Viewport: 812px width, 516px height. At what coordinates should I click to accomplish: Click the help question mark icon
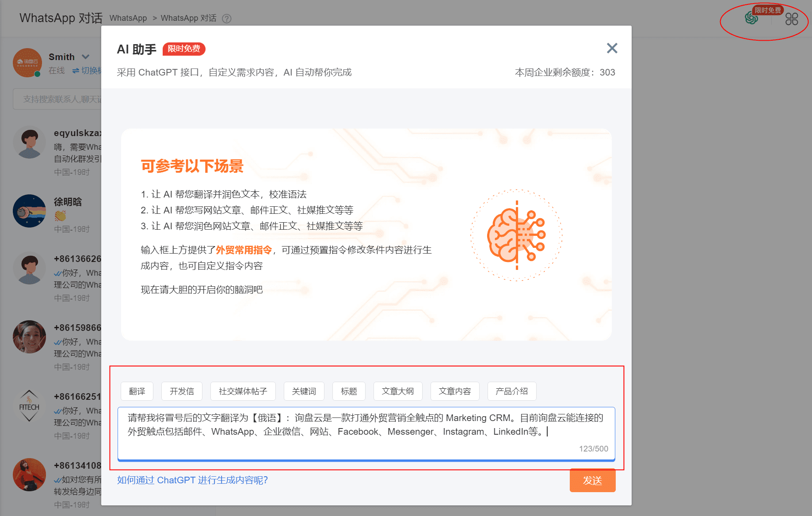point(227,19)
